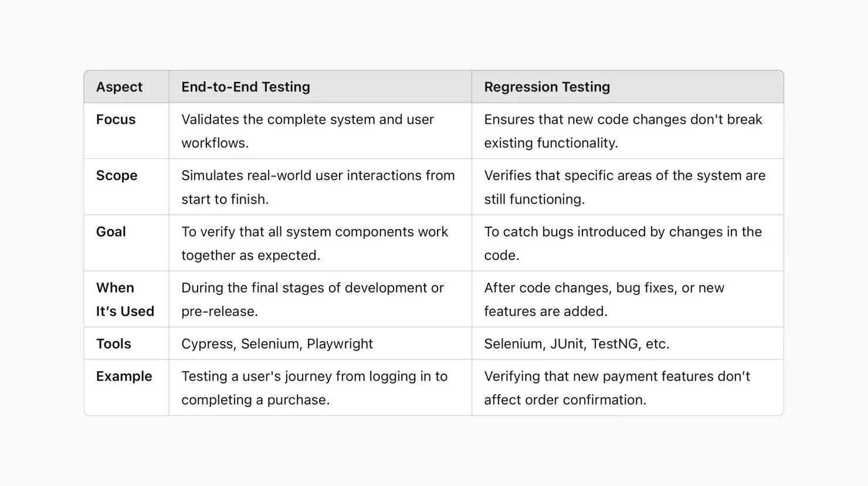Click the End-to-End Testing column header
This screenshot has height=486, width=868.
coord(246,87)
